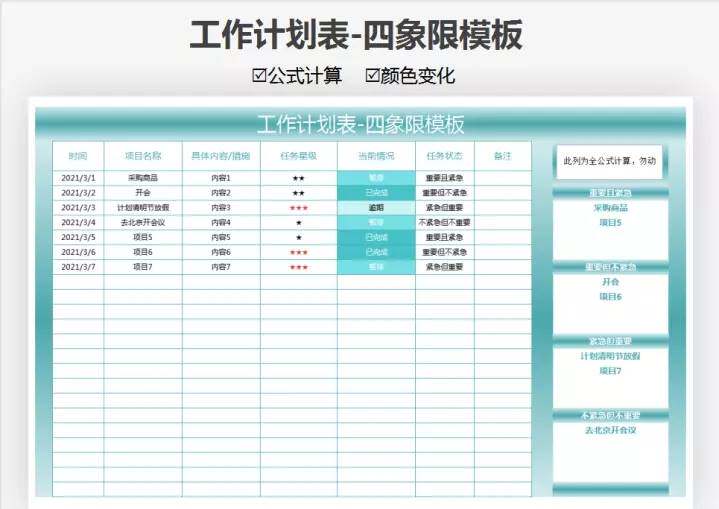Image resolution: width=719 pixels, height=509 pixels.
Task: Select the 备注 column header
Action: 503,156
